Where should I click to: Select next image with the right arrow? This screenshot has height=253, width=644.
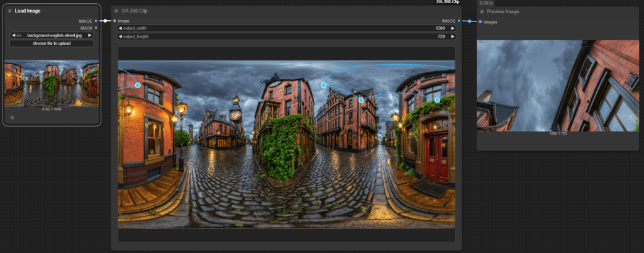click(x=90, y=35)
